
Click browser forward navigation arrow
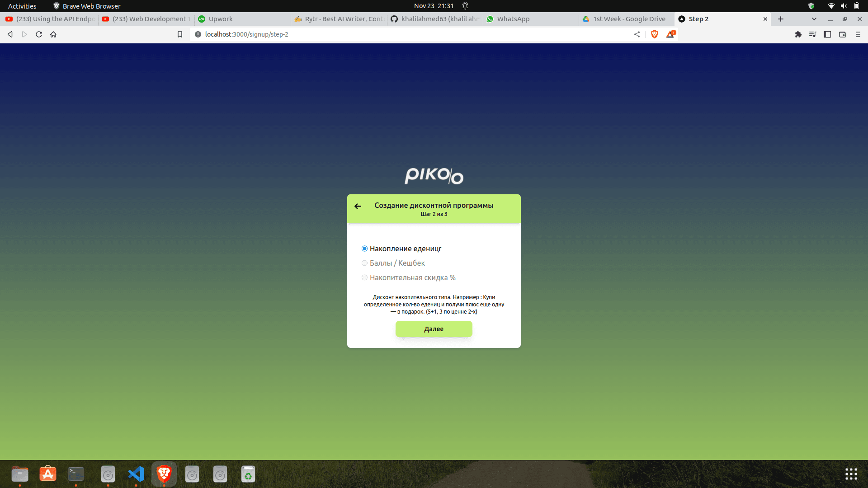pos(24,34)
